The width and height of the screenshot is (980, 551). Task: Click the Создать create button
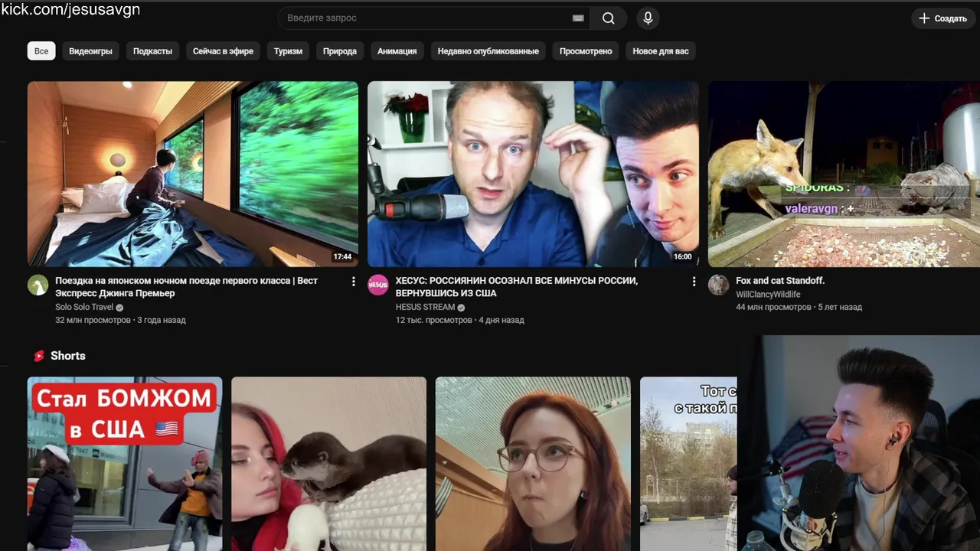943,18
